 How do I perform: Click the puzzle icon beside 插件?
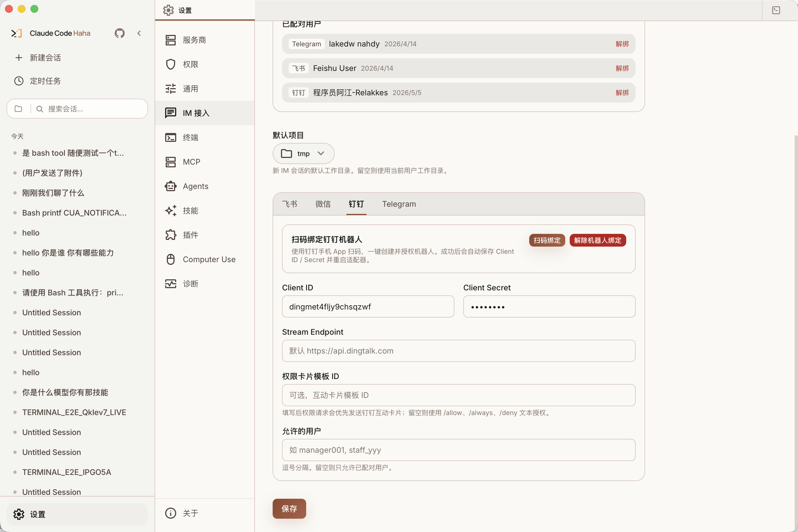click(x=170, y=235)
